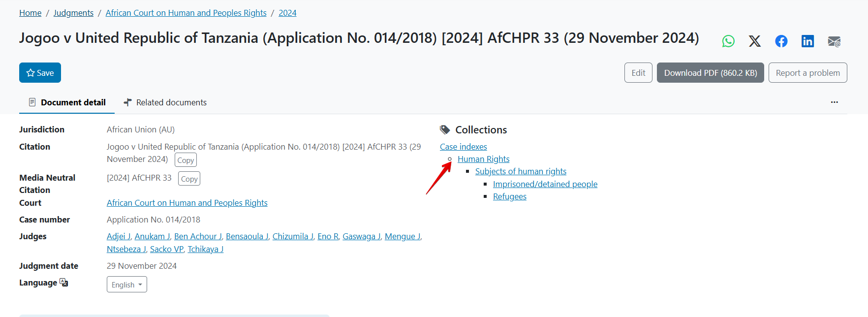Open judge Sacko VP link
868x317 pixels.
coord(167,249)
